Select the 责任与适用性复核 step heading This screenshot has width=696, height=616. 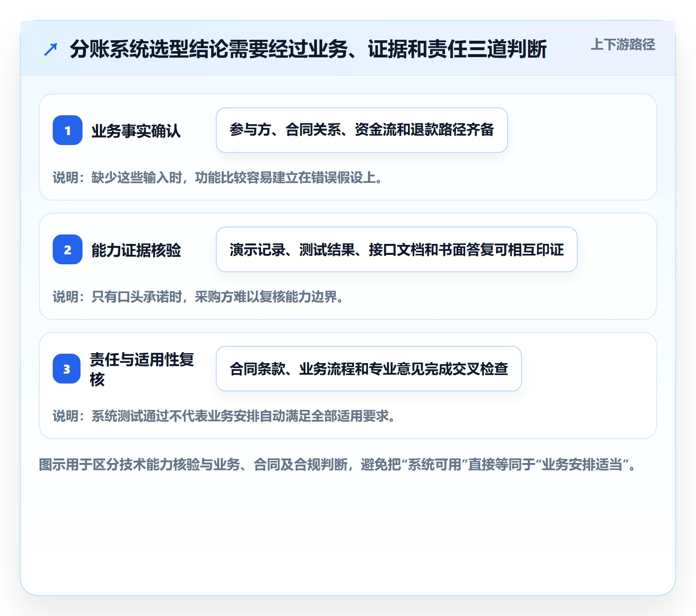tap(142, 369)
